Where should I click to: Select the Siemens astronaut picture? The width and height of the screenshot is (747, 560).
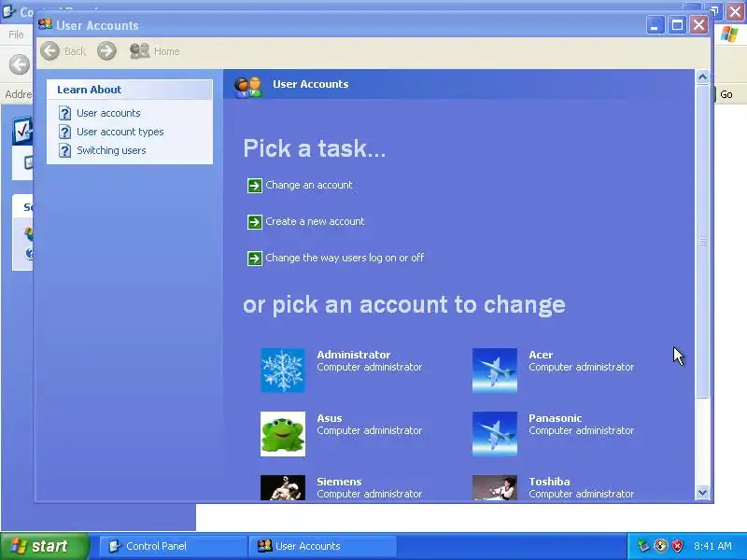coord(283,487)
